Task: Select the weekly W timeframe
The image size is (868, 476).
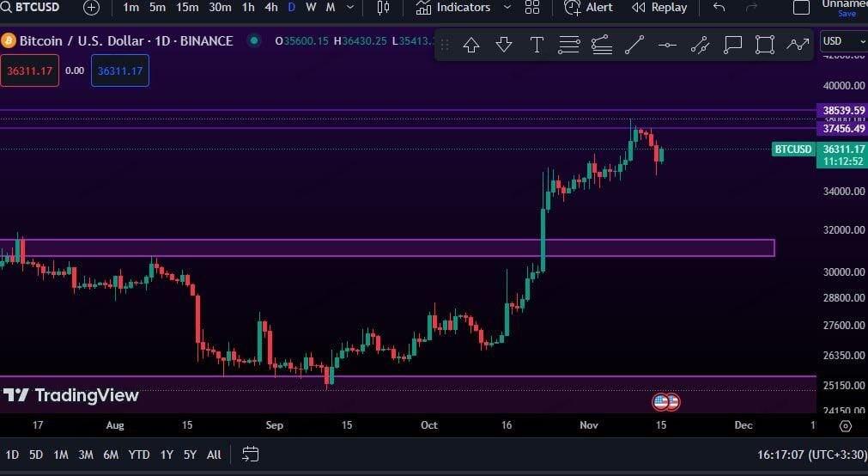Action: [x=311, y=7]
